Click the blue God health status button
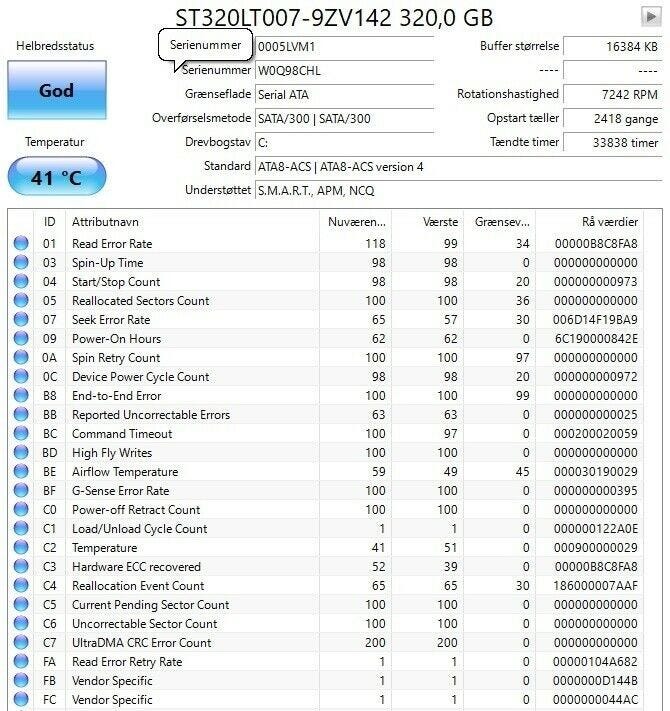The image size is (670, 711). point(56,90)
